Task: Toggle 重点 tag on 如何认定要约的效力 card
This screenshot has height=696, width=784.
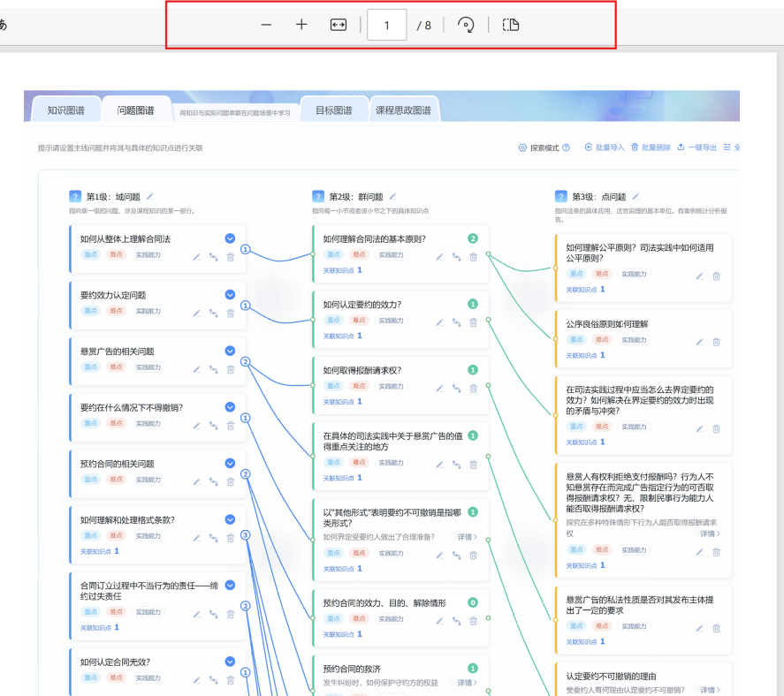Action: [333, 321]
